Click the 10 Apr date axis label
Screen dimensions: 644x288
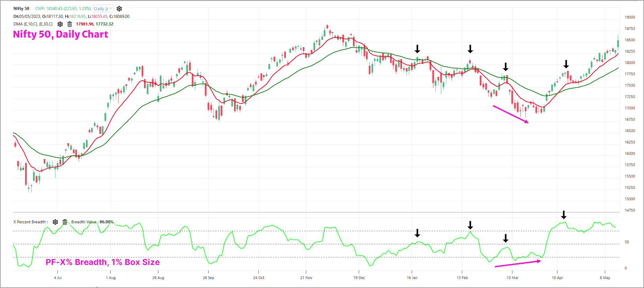pyautogui.click(x=557, y=278)
